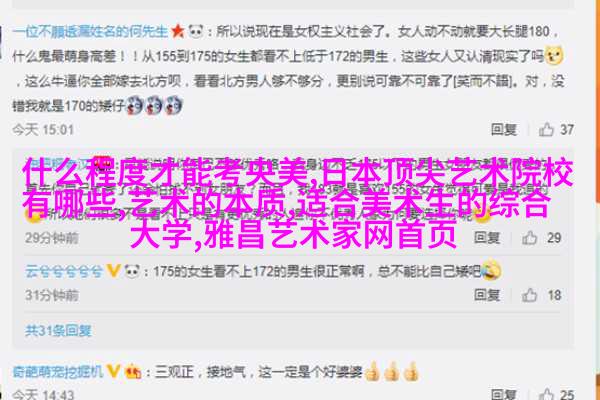Viewport: 600px width, 400px height.
Task: Click the thumbs-up icon showing 29 likes
Action: [x=530, y=238]
